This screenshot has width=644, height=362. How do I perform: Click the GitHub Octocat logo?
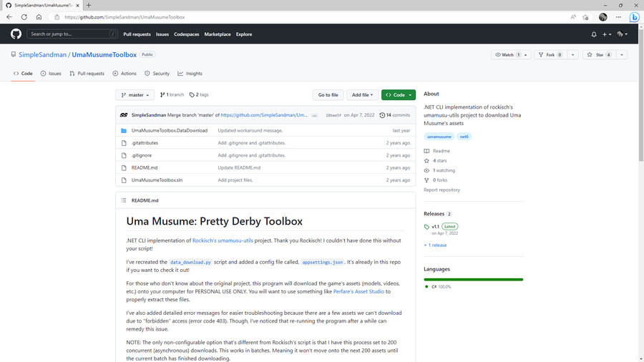(16, 34)
